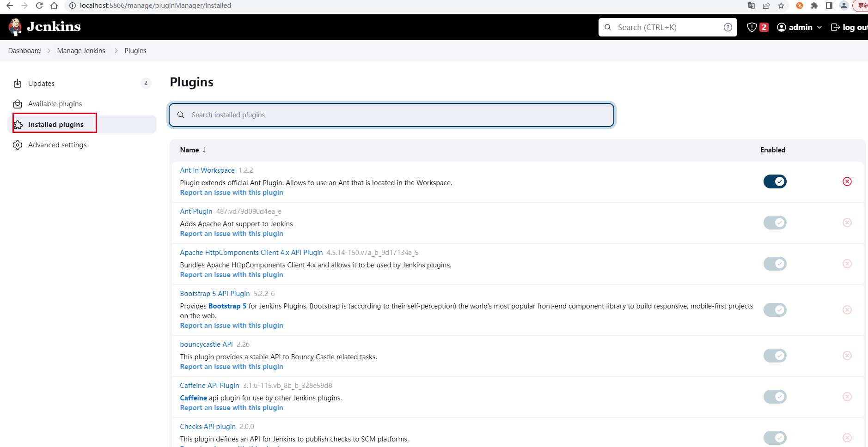Open the Ant Plugin link

pyautogui.click(x=196, y=211)
